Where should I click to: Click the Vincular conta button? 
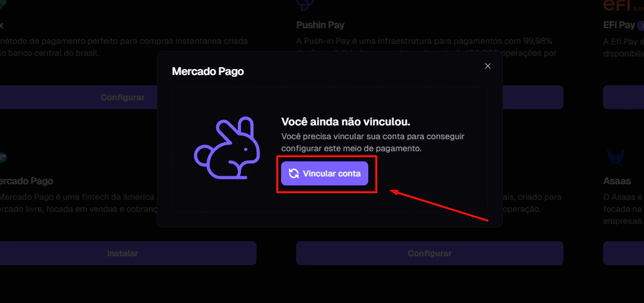(x=324, y=173)
